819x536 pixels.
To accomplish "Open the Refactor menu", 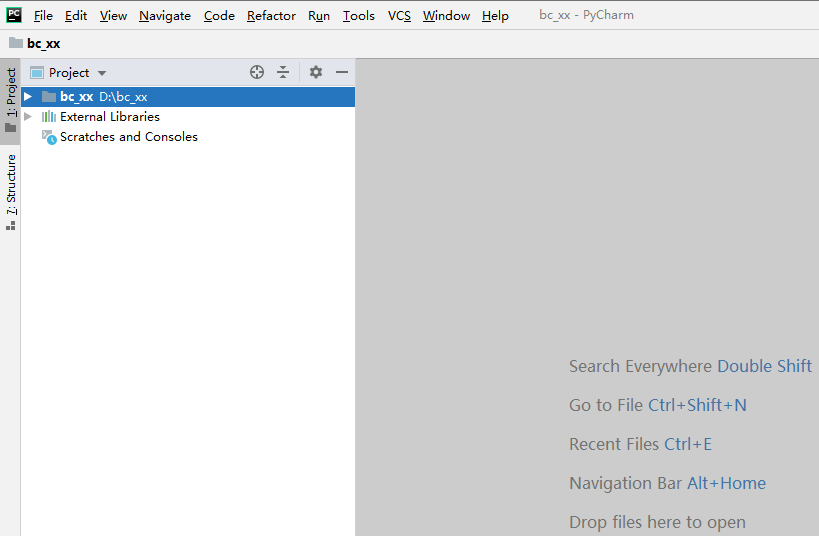I will point(271,16).
